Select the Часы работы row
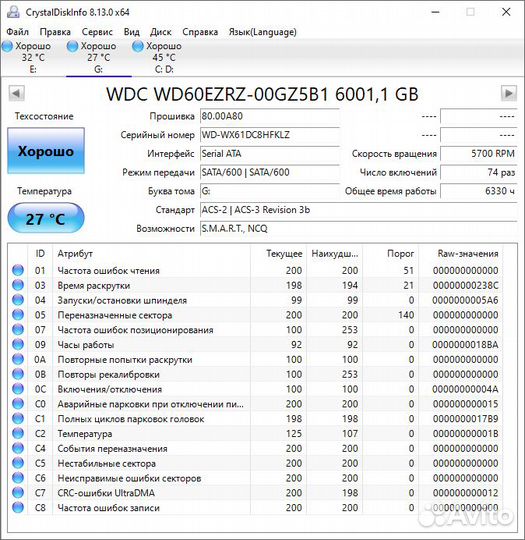The height and width of the screenshot is (540, 525). 255,344
